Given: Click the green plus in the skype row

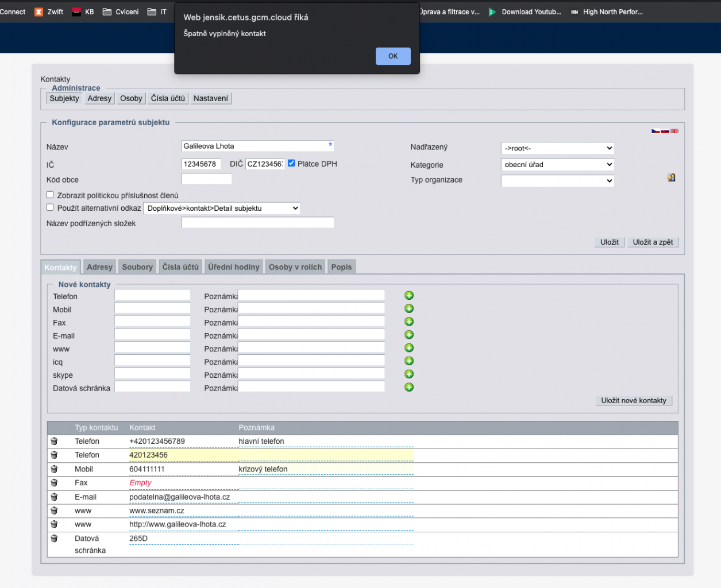Looking at the screenshot, I should [x=409, y=374].
